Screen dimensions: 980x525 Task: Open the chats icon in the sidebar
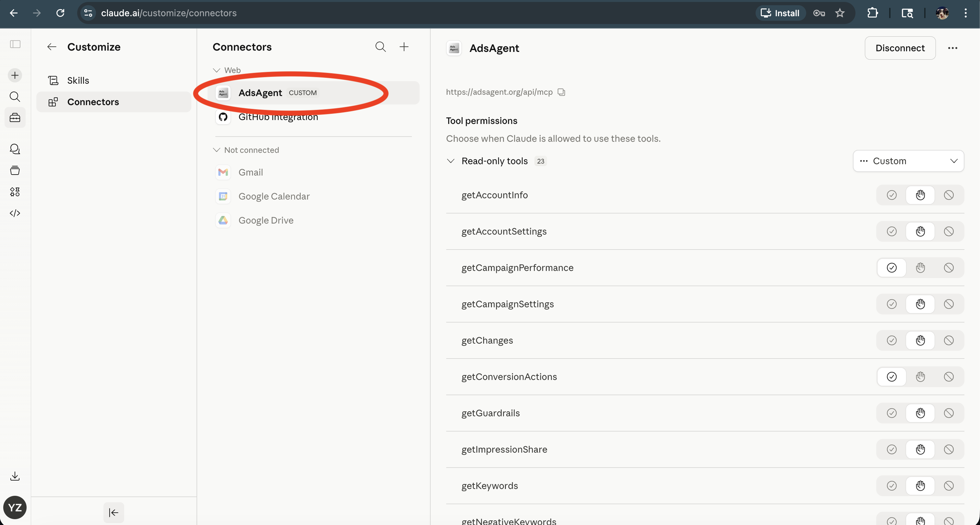pyautogui.click(x=15, y=149)
